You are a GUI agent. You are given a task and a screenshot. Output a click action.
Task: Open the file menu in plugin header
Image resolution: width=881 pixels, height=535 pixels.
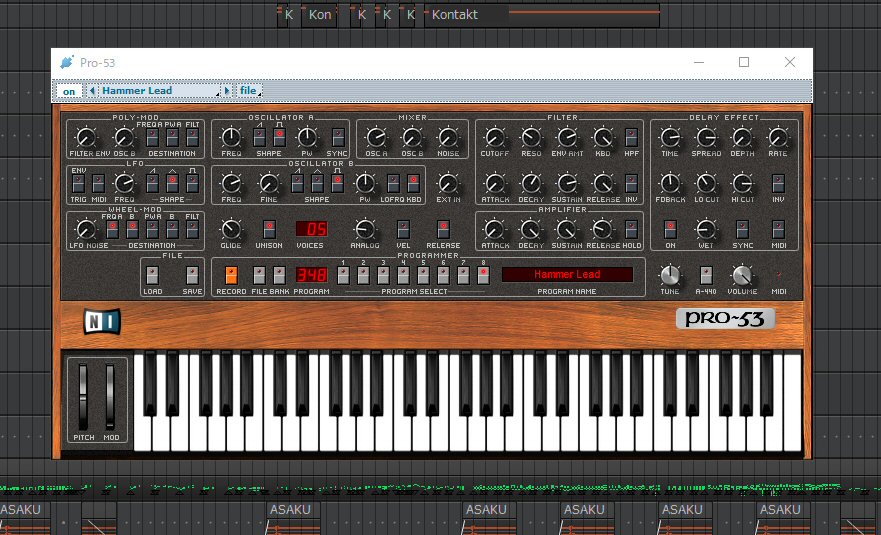coord(249,90)
